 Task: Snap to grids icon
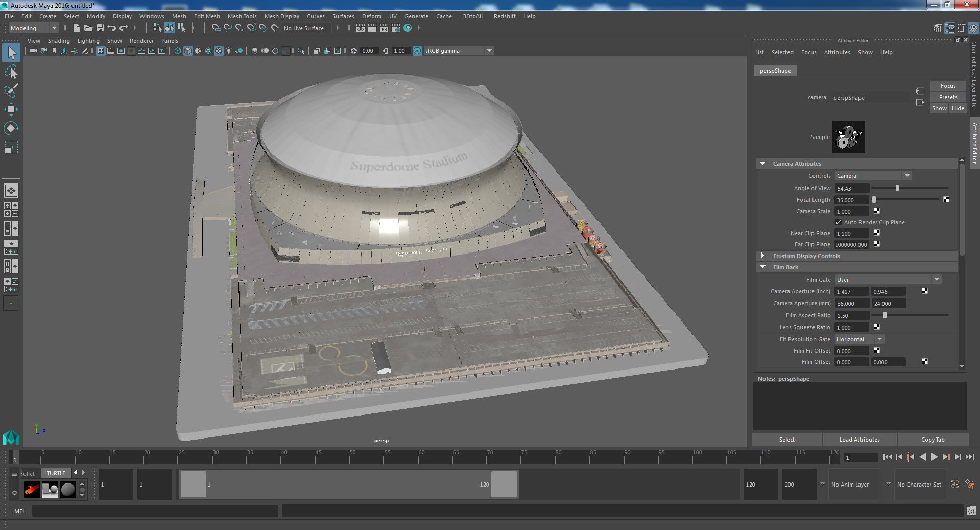(x=216, y=28)
